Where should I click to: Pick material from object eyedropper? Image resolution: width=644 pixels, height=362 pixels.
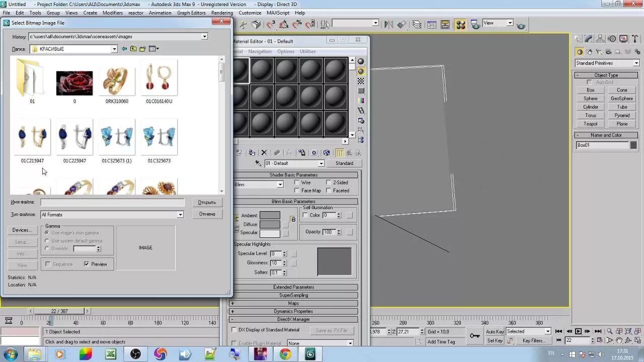[x=258, y=163]
